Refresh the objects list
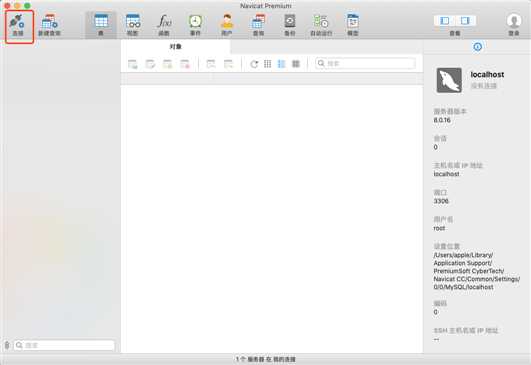The width and height of the screenshot is (531, 365). (254, 64)
